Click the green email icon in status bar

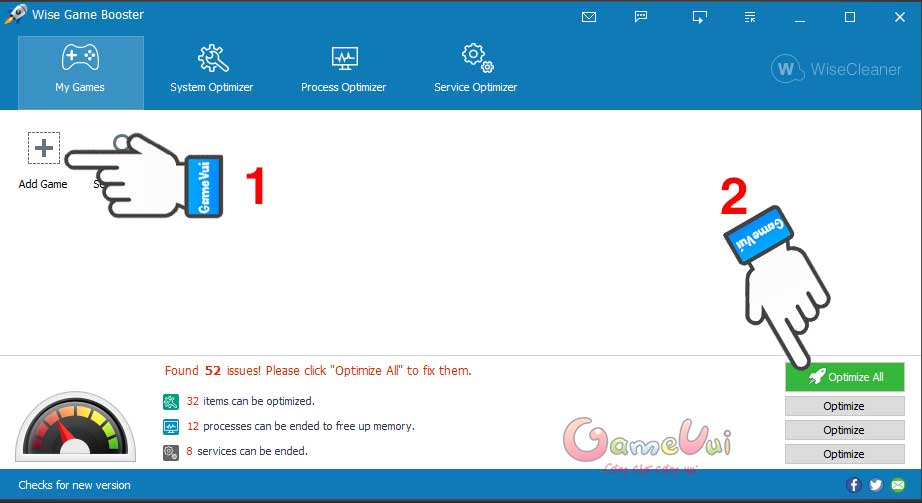tap(897, 485)
